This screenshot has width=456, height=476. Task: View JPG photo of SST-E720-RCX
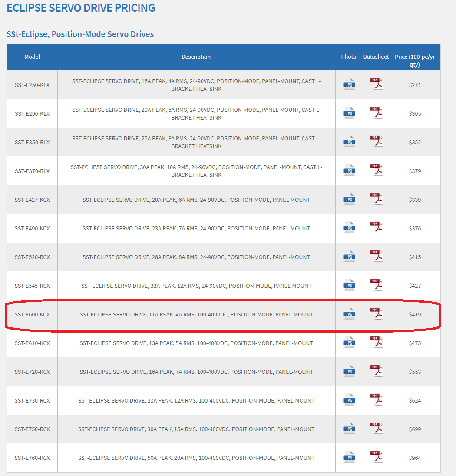349,371
